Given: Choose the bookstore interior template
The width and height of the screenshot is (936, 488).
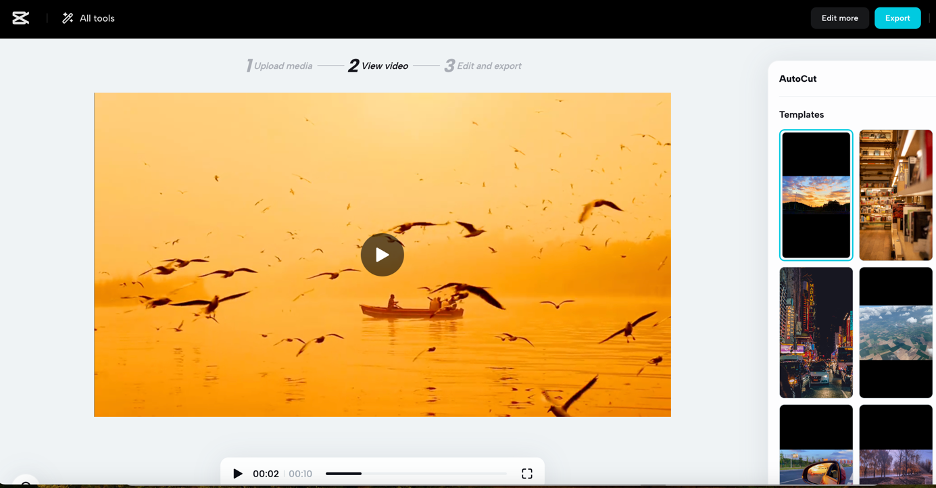Looking at the screenshot, I should (x=895, y=195).
